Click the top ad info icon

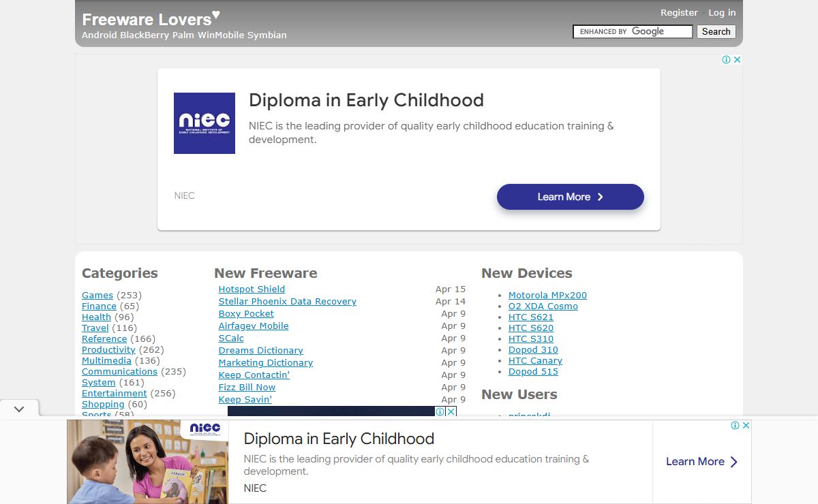[x=727, y=59]
